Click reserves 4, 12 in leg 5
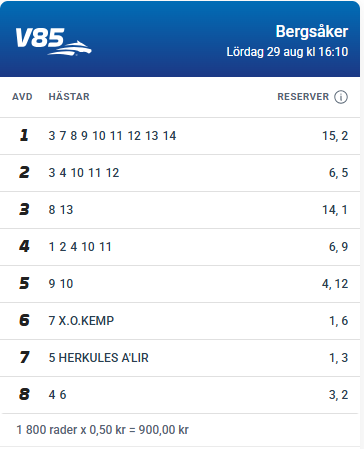Image resolution: width=364 pixels, height=449 pixels. (x=335, y=284)
